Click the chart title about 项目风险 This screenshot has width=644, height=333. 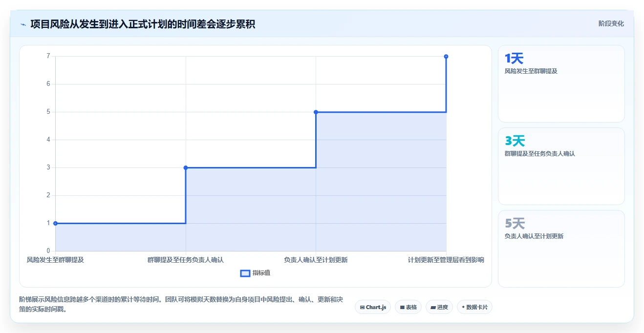point(143,24)
